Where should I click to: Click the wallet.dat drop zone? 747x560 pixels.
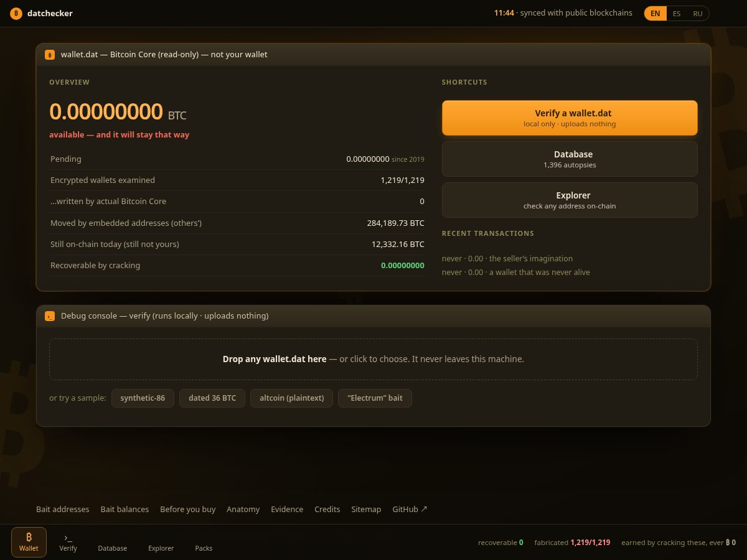[x=374, y=359]
